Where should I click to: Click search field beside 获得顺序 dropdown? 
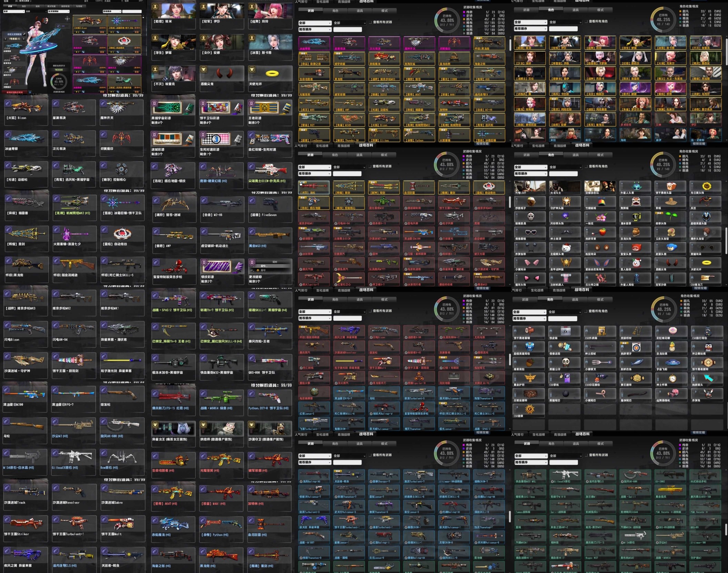(x=132, y=11)
